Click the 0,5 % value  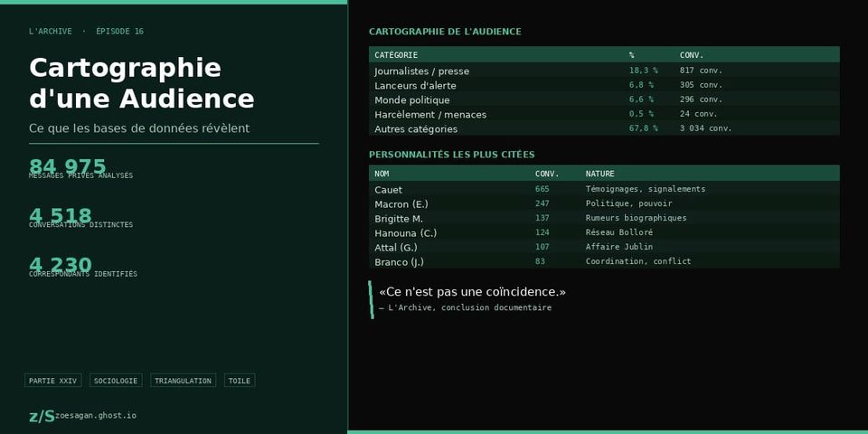[641, 114]
